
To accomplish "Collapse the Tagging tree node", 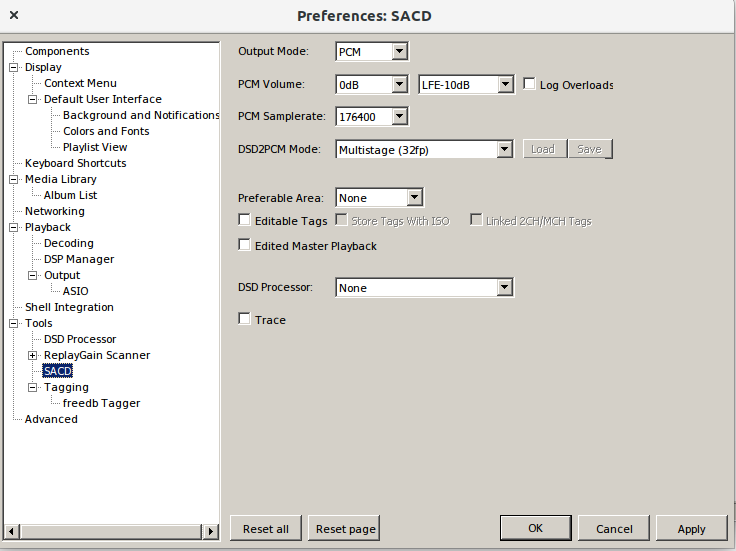I will [32, 387].
